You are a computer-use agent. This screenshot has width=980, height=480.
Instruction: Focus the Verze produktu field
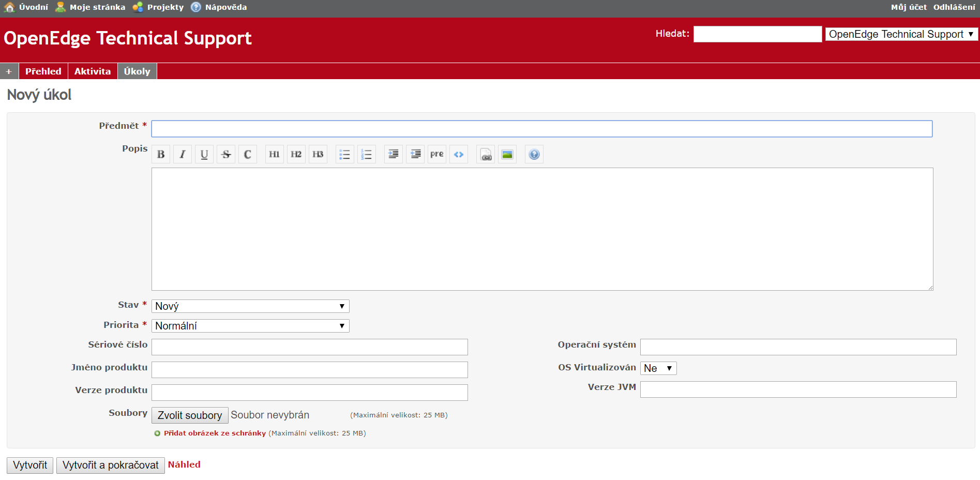pyautogui.click(x=310, y=393)
